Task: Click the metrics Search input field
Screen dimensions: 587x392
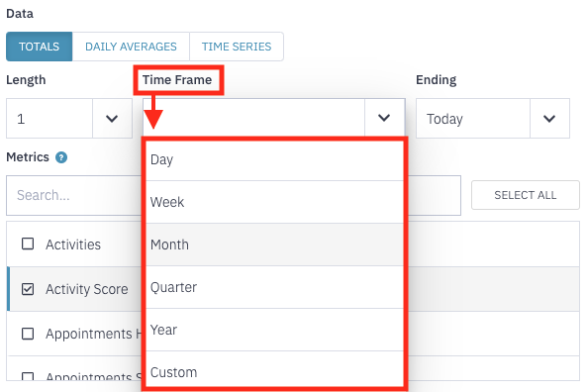Action: (74, 195)
